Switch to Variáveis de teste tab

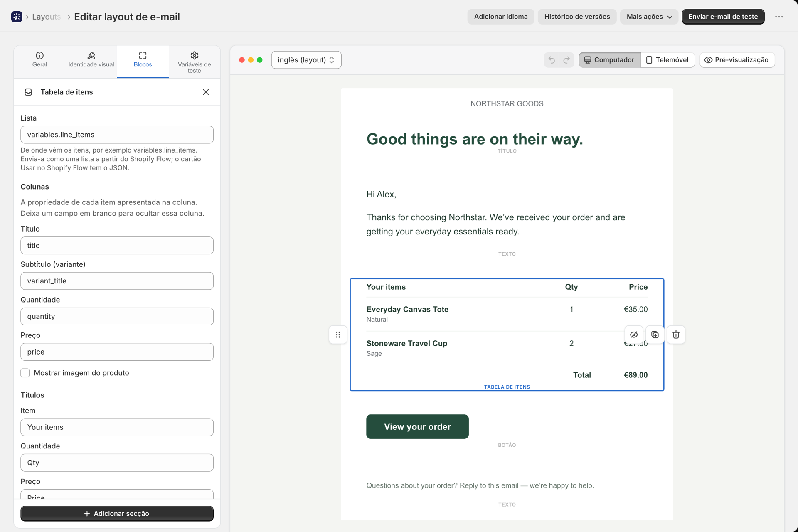point(194,62)
